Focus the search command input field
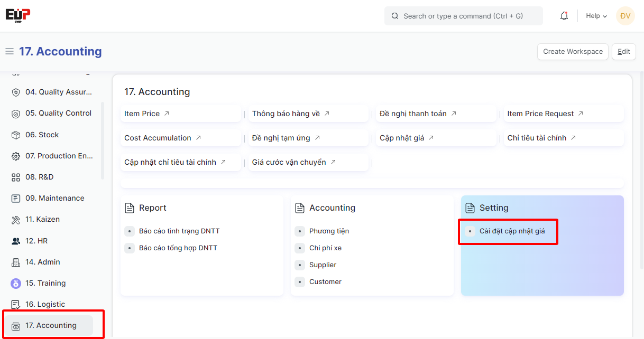Viewport: 644px width, 339px height. coord(463,16)
